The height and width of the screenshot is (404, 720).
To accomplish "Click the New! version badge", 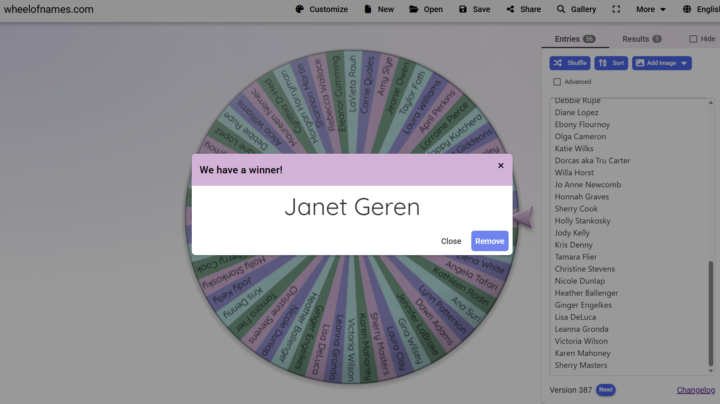I will (x=606, y=390).
